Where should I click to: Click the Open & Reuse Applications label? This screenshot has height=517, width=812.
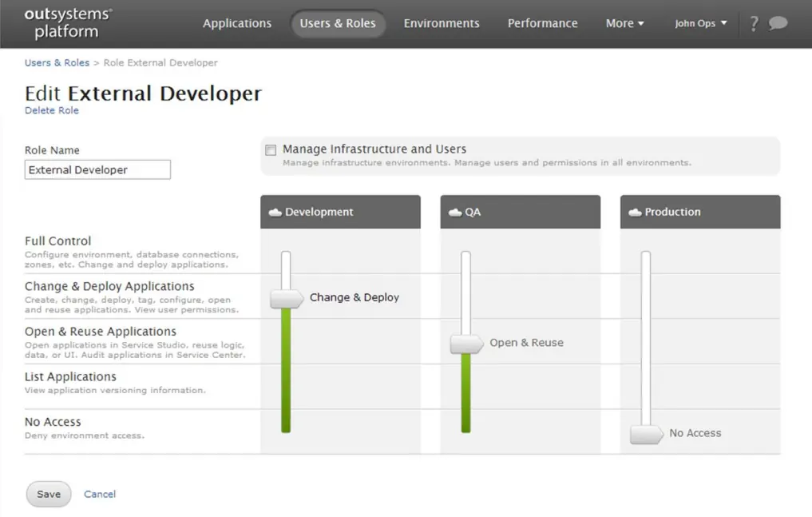click(101, 332)
